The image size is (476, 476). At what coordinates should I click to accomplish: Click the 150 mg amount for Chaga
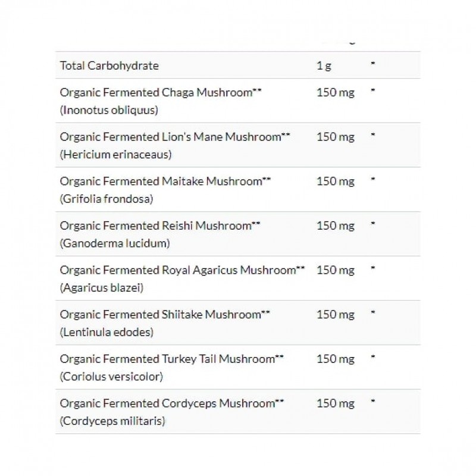tap(336, 92)
